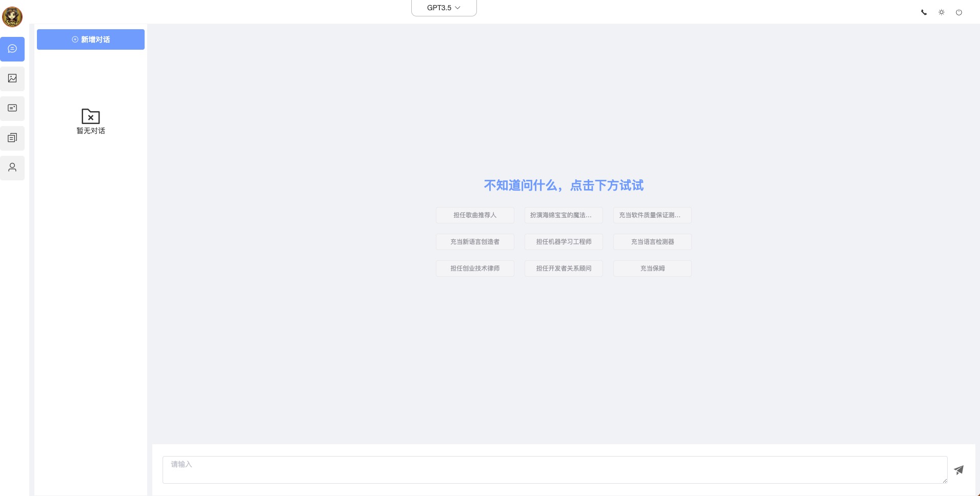Click the logout power icon
The height and width of the screenshot is (496, 980).
click(x=958, y=12)
